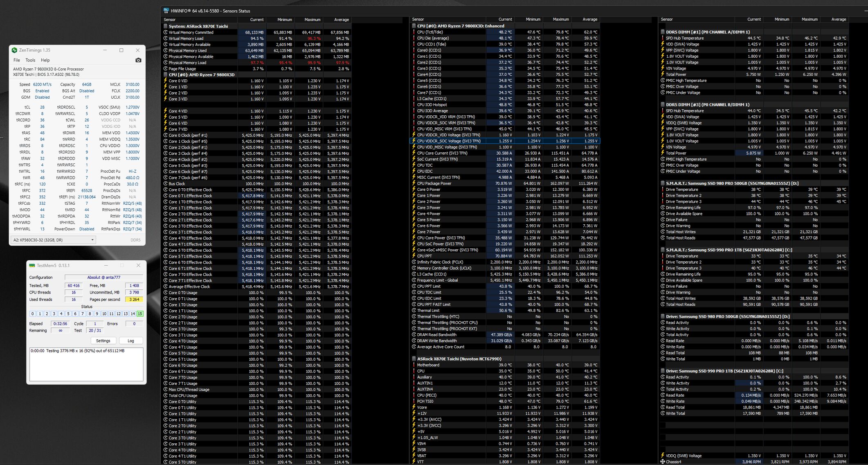The image size is (868, 465).
Task: Click the Current column header in right HWiNFO panel
Action: click(749, 19)
